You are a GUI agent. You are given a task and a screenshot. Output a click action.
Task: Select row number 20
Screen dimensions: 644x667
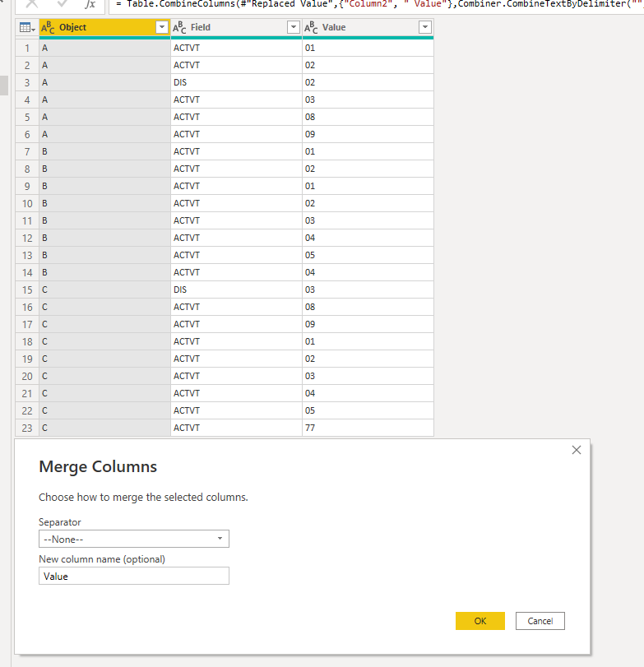(27, 376)
